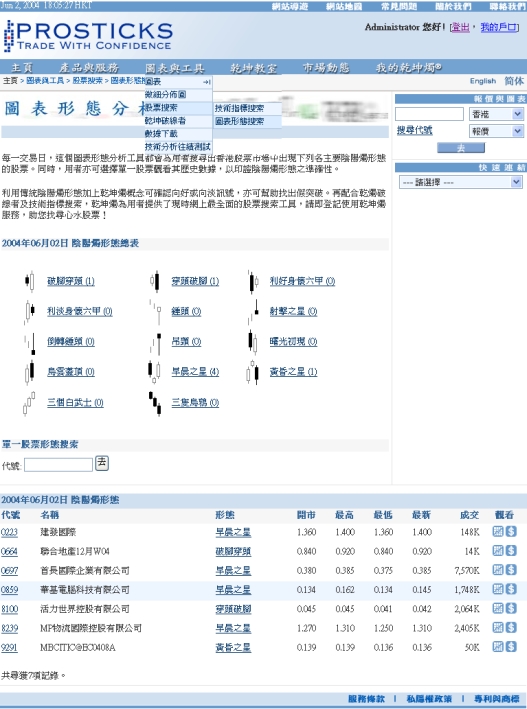The width and height of the screenshot is (527, 709).
Task: Open the 香港 market dropdown
Action: [x=497, y=114]
